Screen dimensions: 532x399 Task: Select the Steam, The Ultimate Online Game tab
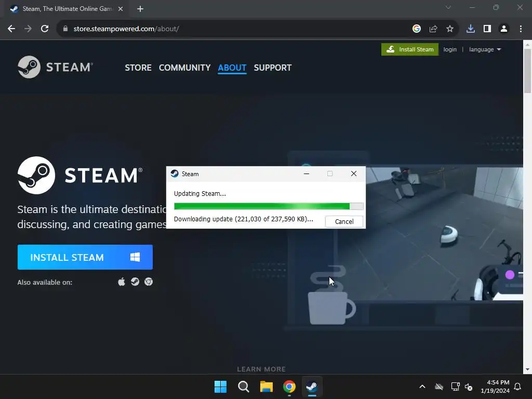pyautogui.click(x=67, y=9)
